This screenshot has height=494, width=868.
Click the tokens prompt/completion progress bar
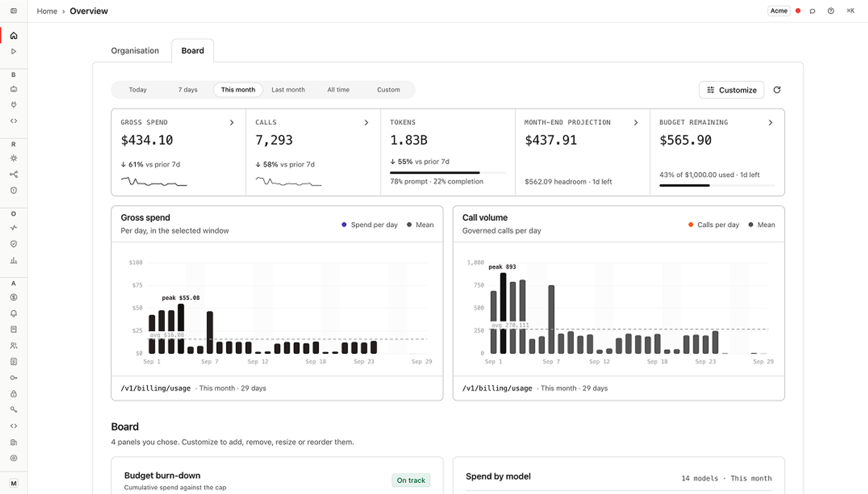coord(448,173)
